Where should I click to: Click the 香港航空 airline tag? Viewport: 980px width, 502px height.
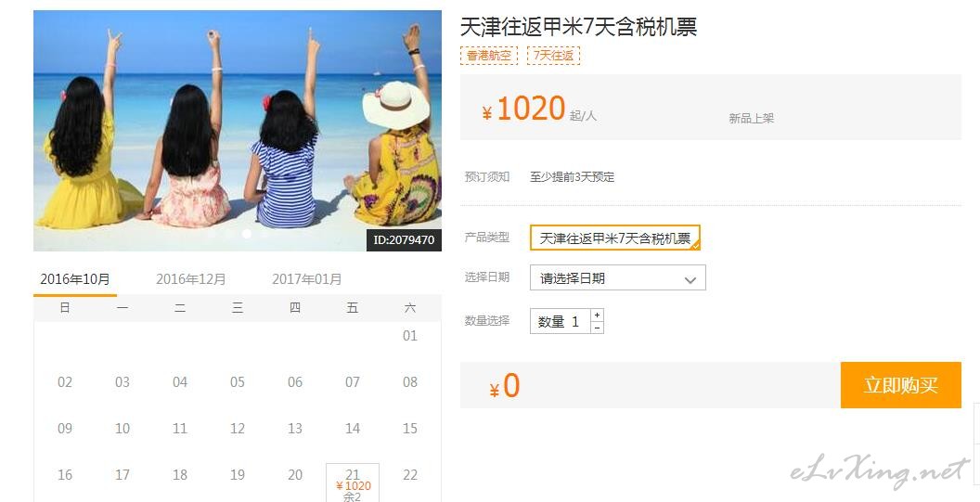pos(489,55)
